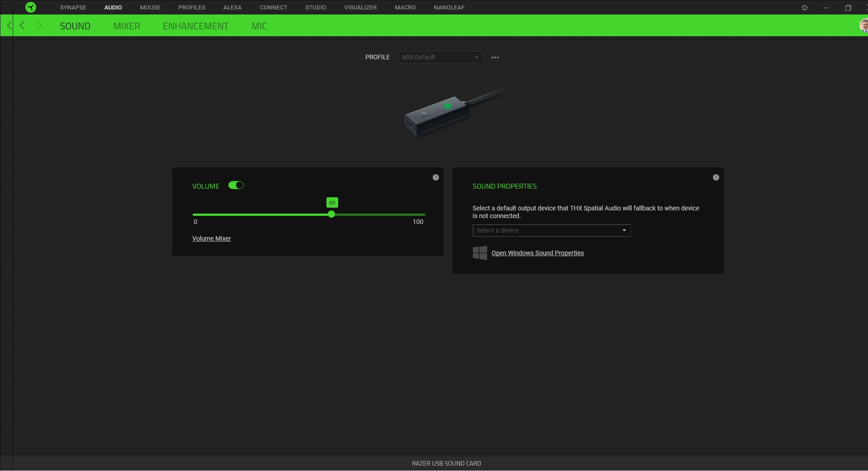
Task: Click the Razer logo icon
Action: 31,7
